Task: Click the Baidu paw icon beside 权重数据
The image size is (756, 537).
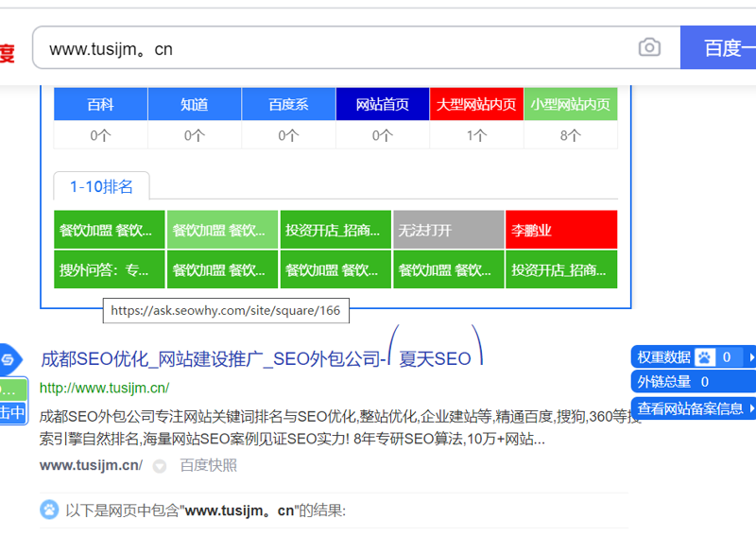Action: coord(705,357)
